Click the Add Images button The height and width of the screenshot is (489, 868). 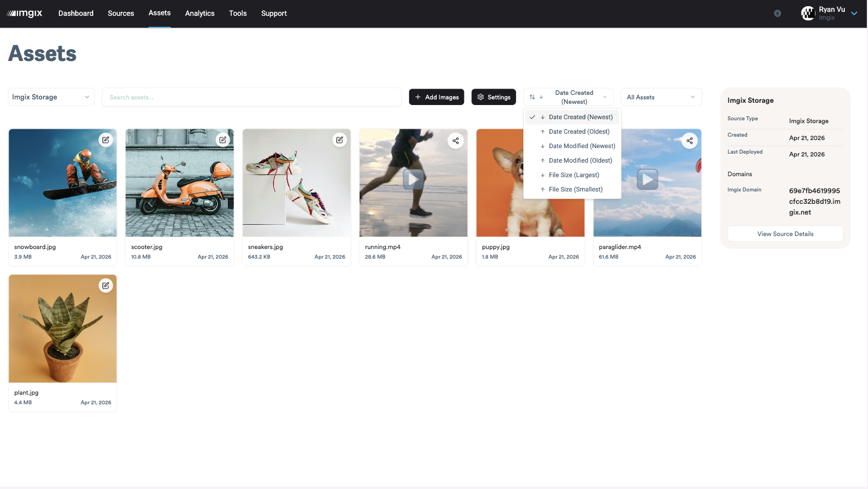point(436,97)
